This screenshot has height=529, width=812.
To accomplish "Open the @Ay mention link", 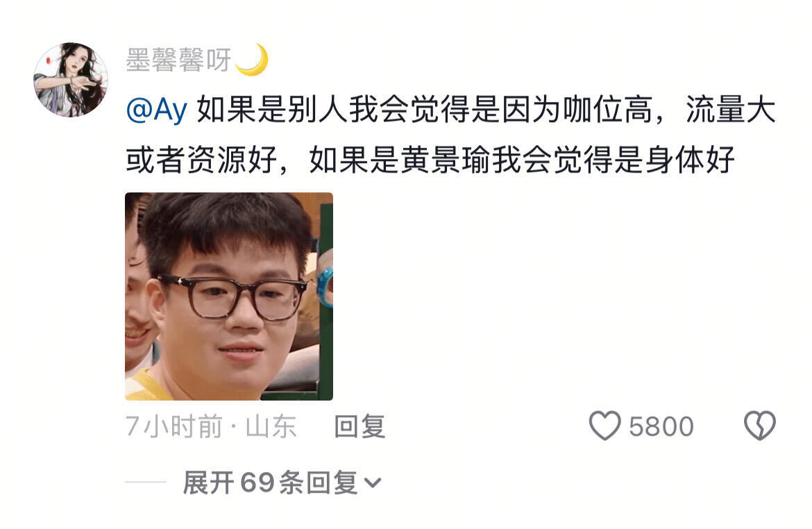I will 156,110.
